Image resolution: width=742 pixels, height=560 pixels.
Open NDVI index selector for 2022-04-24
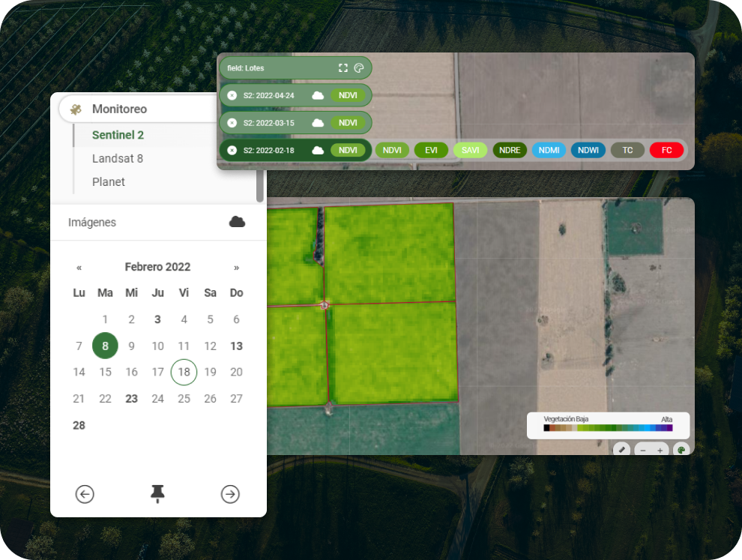click(348, 96)
